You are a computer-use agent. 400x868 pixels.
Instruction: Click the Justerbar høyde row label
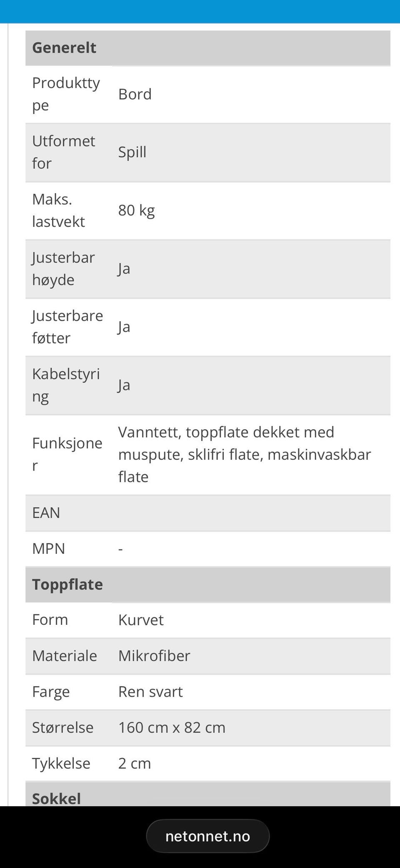pos(63,269)
